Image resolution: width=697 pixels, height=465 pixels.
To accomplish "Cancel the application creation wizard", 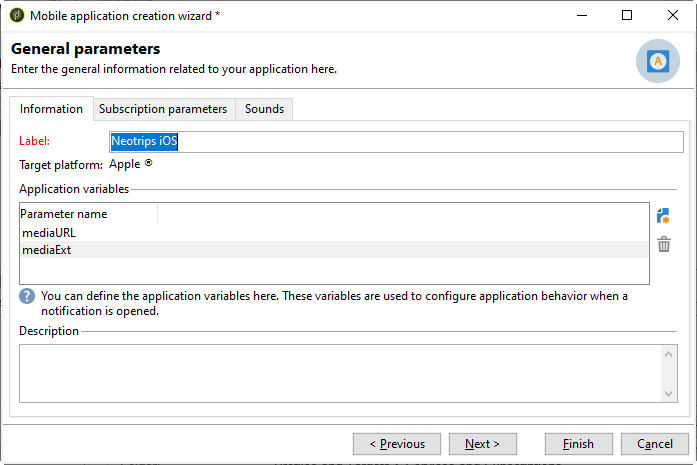I will pyautogui.click(x=655, y=444).
